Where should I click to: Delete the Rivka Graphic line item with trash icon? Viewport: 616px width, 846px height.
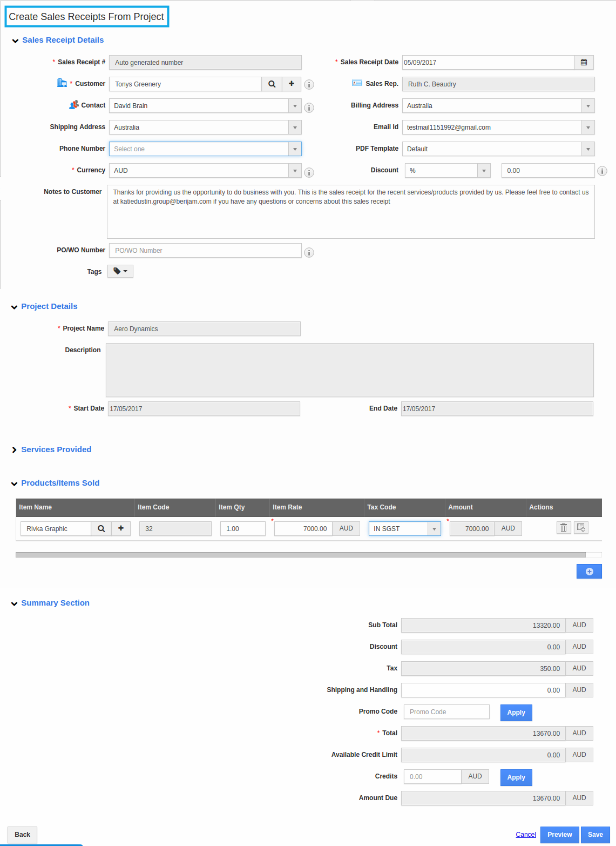(x=563, y=527)
